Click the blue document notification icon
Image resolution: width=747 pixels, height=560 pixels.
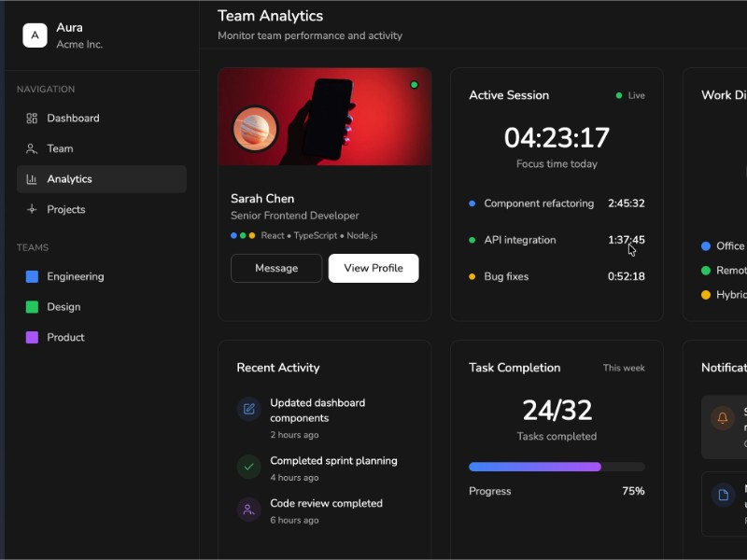(723, 495)
